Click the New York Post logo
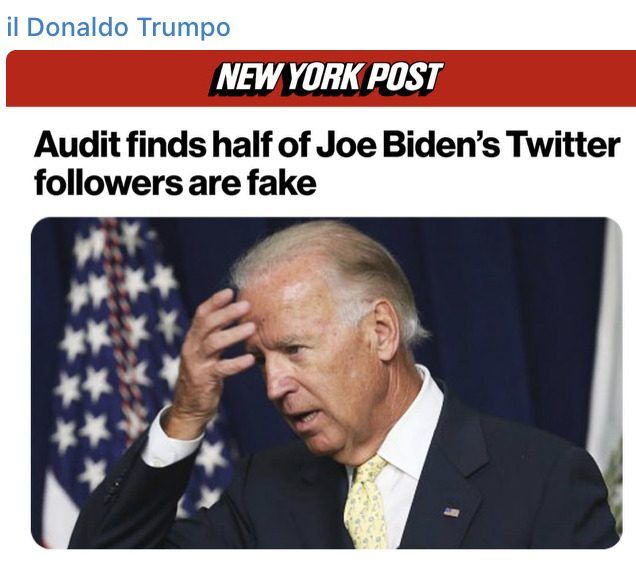Screen dimensions: 636x568 (325, 79)
